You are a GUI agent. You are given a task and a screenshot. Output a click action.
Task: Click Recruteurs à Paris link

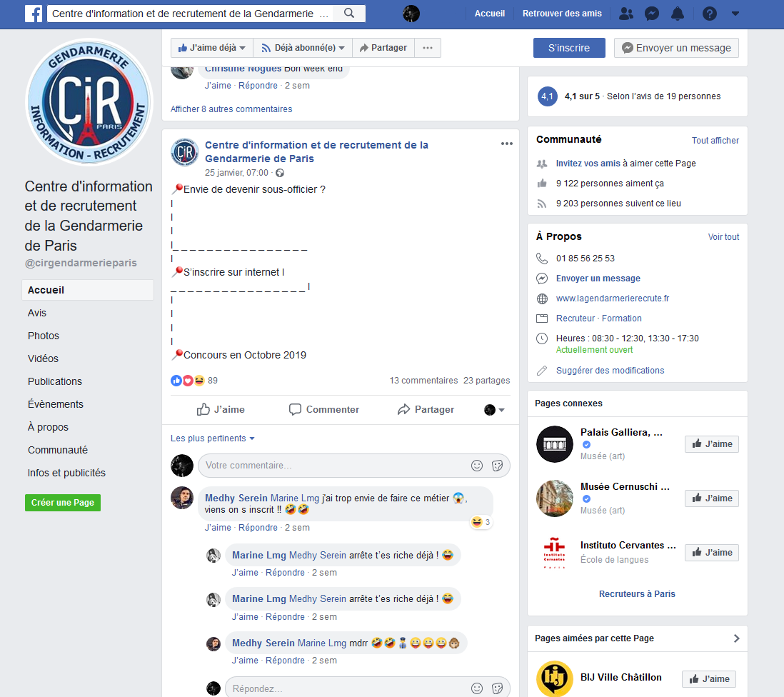coord(637,594)
